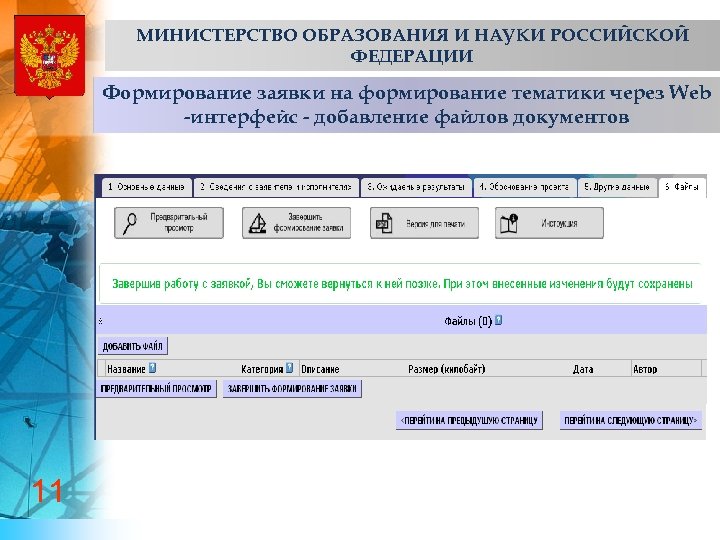Click the print version document icon
Viewport: 720px width, 540px height.
tap(384, 223)
